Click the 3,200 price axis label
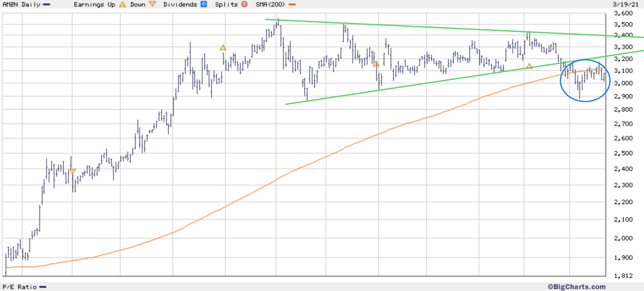The width and height of the screenshot is (644, 291). pyautogui.click(x=623, y=59)
